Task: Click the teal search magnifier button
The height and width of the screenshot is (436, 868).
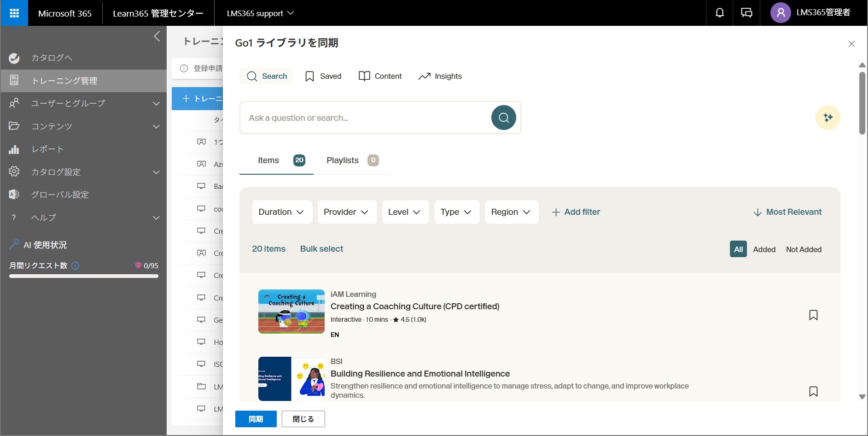Action: (x=504, y=118)
